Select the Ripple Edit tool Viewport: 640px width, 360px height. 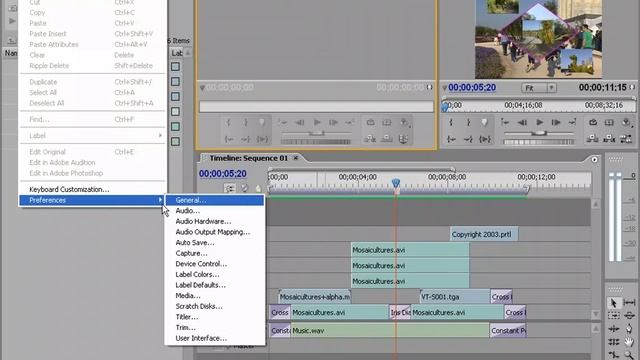pyautogui.click(x=613, y=329)
